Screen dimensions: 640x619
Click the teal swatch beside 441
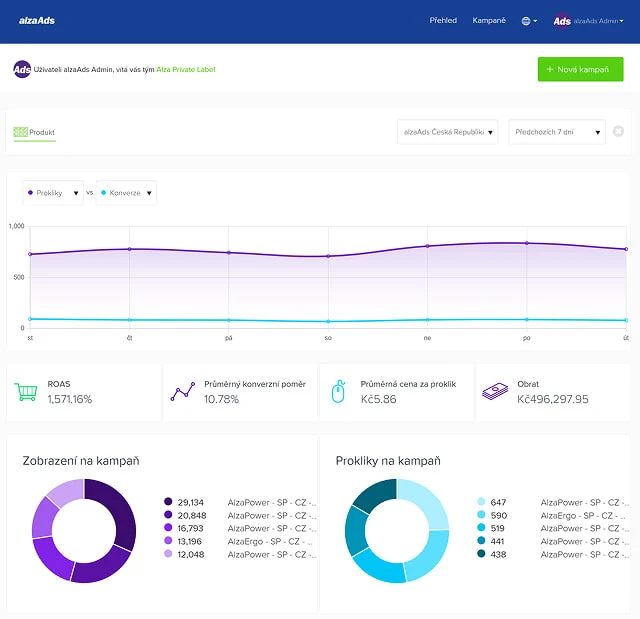point(481,541)
